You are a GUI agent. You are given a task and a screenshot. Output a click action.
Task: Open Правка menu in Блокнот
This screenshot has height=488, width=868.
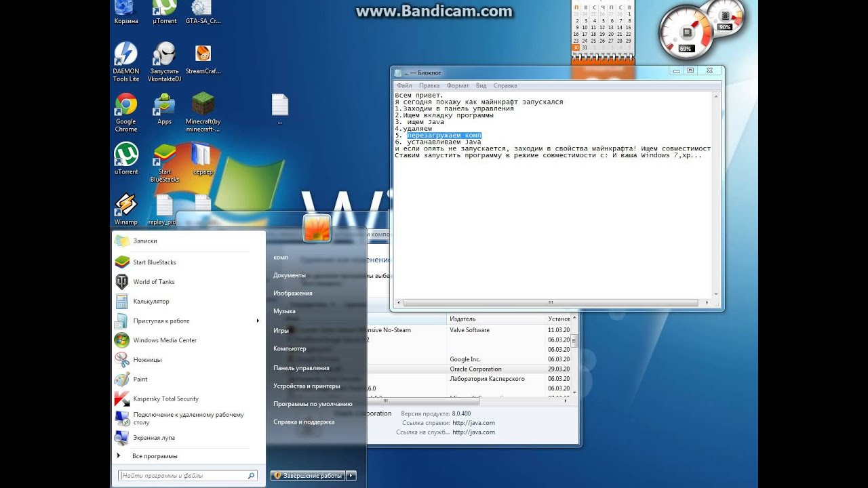tap(429, 86)
